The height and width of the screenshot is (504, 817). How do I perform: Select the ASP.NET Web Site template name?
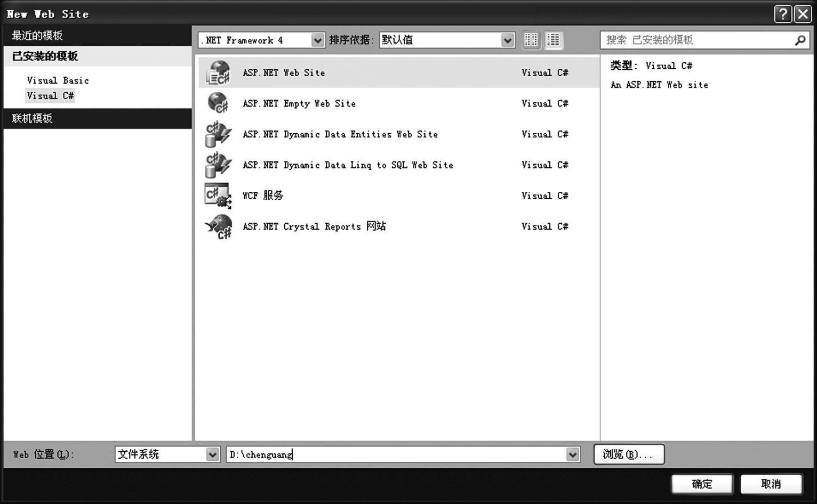284,72
